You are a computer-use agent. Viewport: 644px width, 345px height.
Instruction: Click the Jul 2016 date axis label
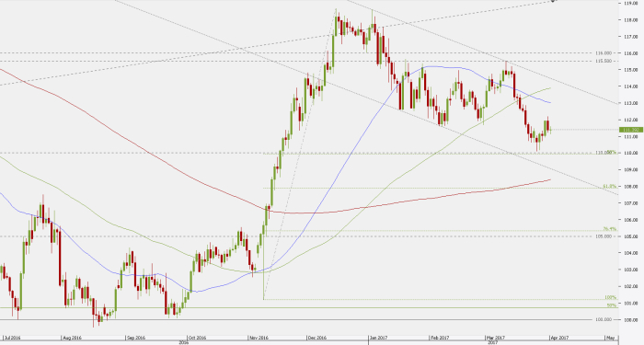12,338
